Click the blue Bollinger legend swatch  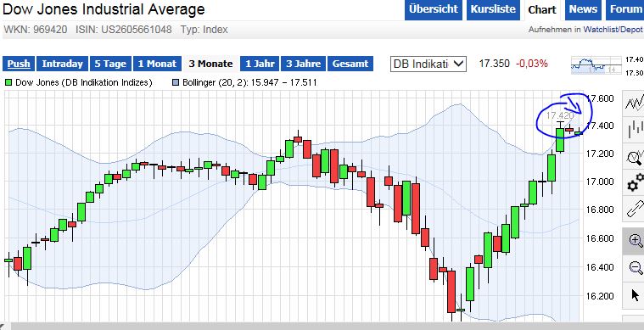pyautogui.click(x=176, y=82)
